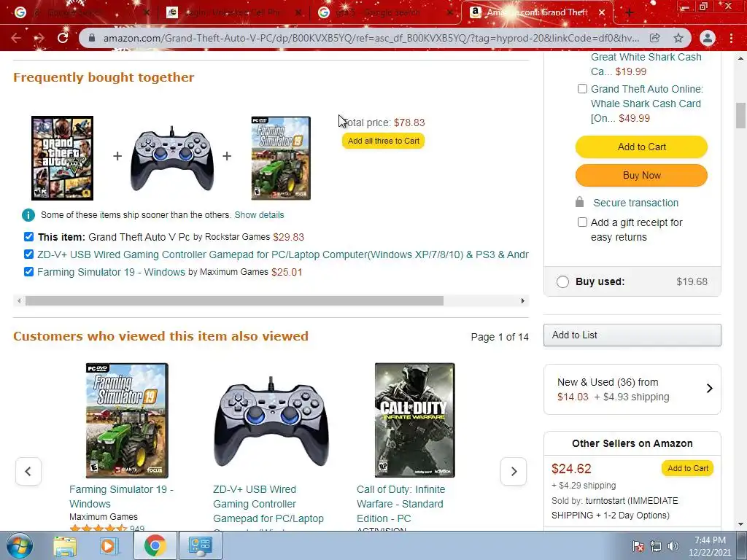
Task: Click the yellow Add to Cart button
Action: click(641, 147)
